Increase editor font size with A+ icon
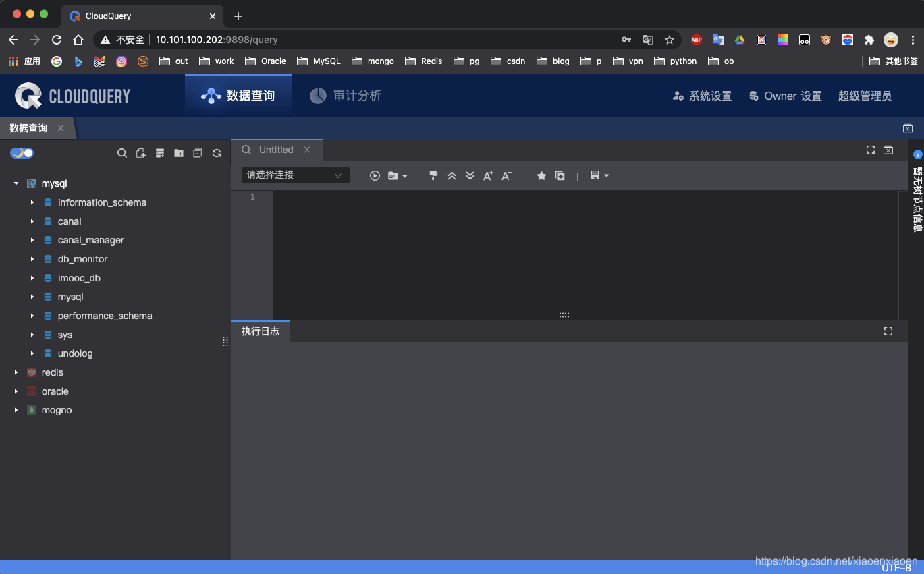 coord(487,175)
